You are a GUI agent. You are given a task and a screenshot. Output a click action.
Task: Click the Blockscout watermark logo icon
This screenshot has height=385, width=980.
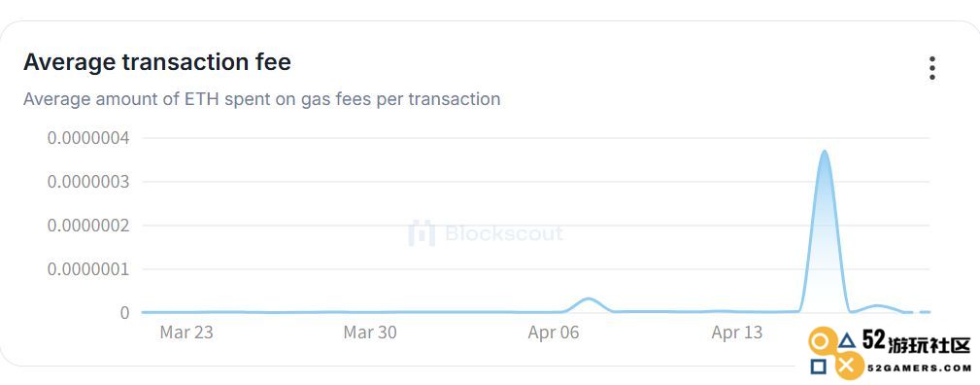click(422, 233)
